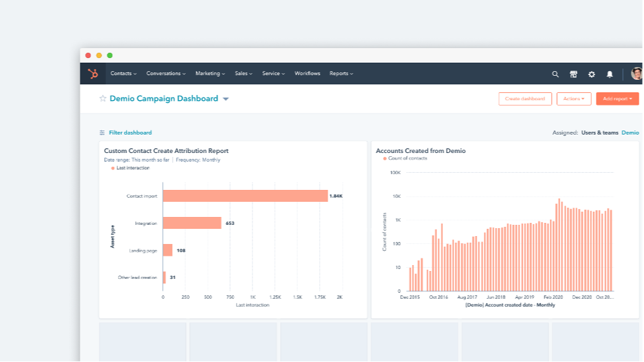
Task: Click the Demio assigned team link
Action: (630, 133)
